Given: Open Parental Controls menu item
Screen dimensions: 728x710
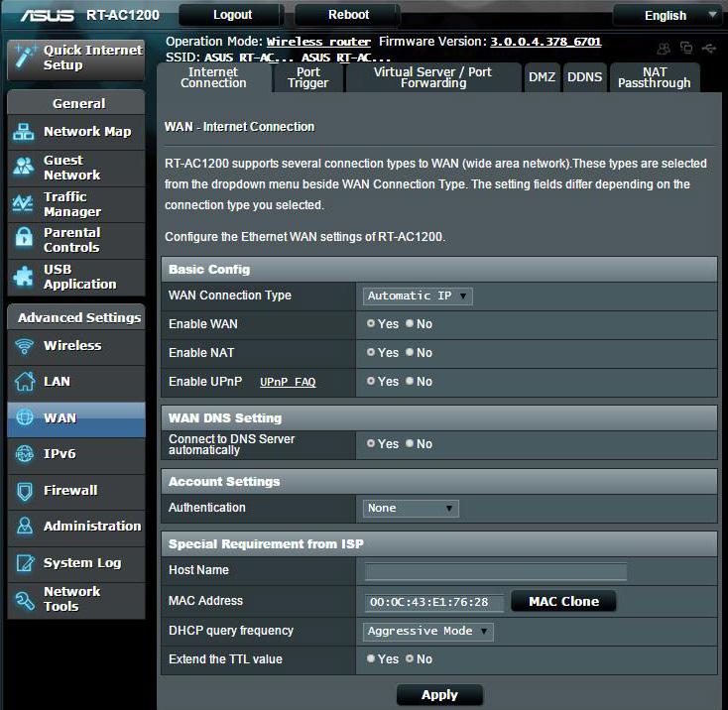Looking at the screenshot, I should point(76,240).
